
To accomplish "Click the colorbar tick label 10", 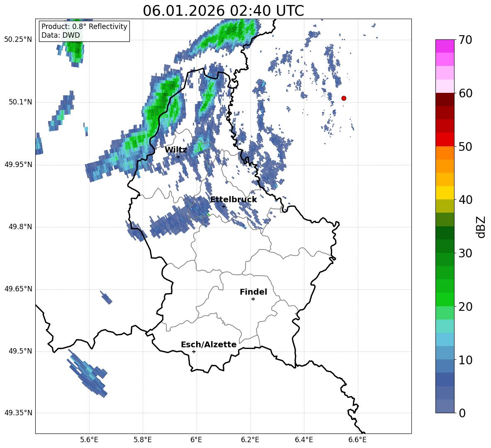I will click(465, 360).
